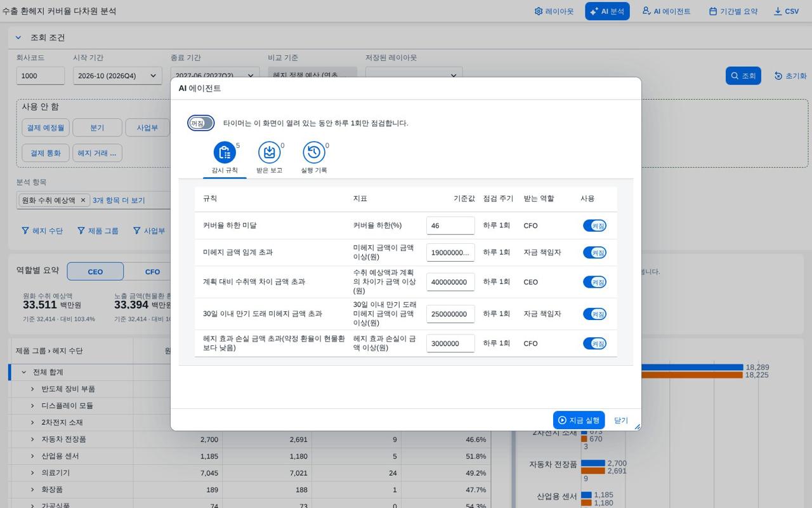Click the 회사코드 input field
This screenshot has width=812, height=508.
(x=41, y=76)
